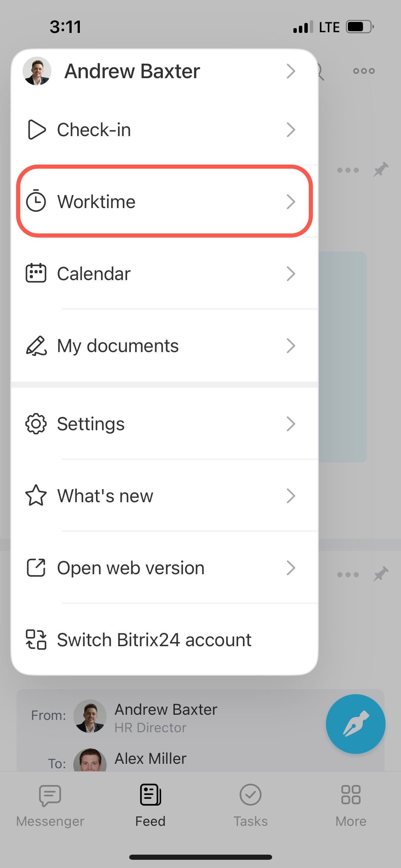Tap Switch Bitrix24 account label
Image resolution: width=401 pixels, height=868 pixels.
point(154,640)
